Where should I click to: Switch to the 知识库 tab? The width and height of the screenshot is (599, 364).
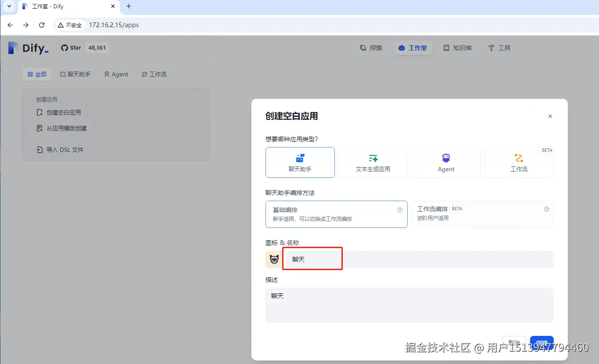click(x=457, y=48)
